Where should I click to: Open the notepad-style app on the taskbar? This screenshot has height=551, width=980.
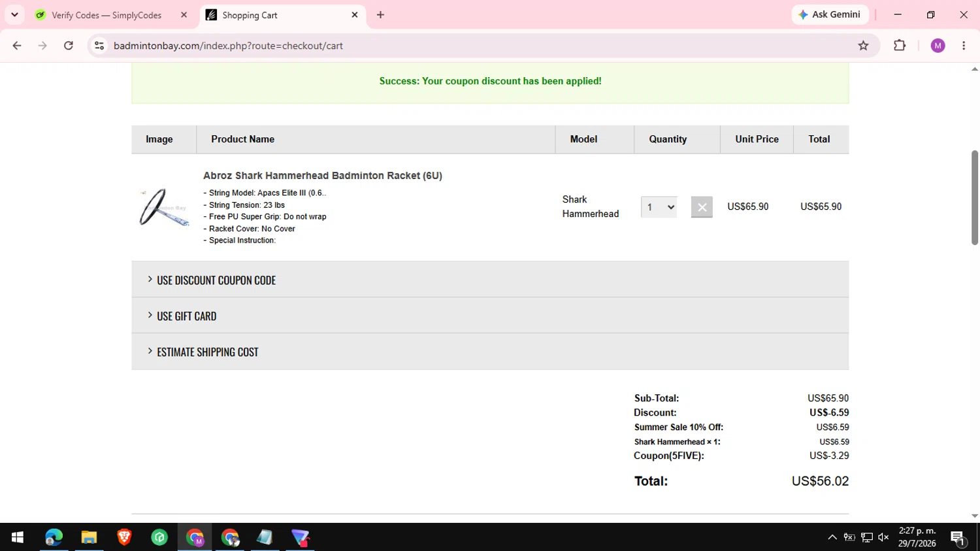coord(265,537)
